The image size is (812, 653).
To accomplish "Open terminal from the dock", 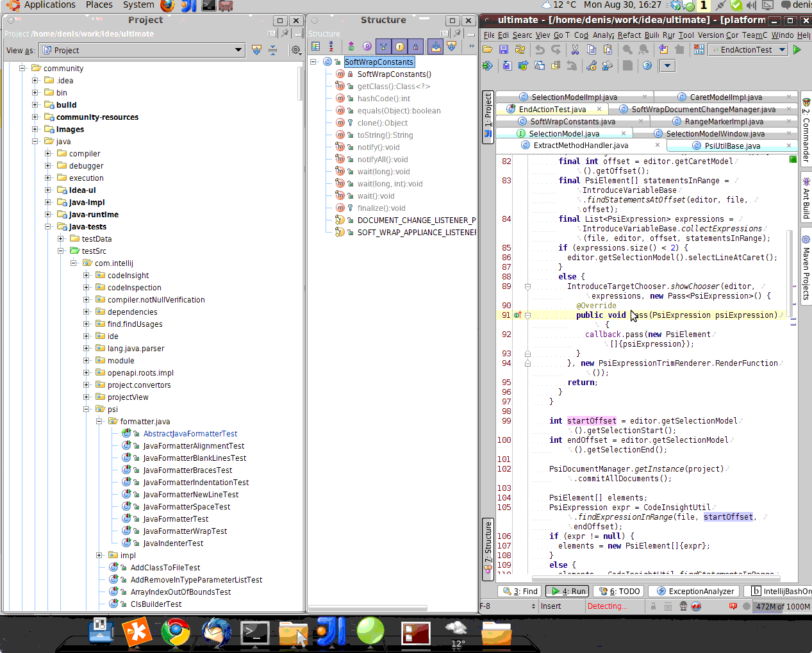I will click(254, 633).
